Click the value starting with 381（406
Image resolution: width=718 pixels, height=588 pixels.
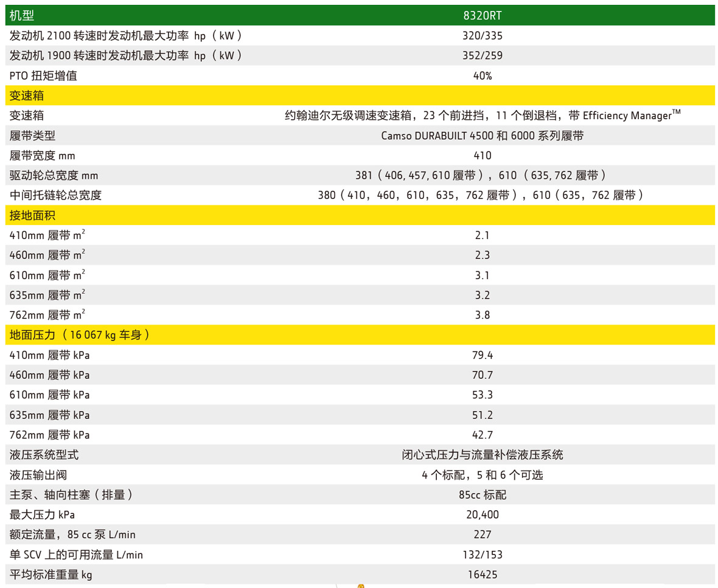482,175
